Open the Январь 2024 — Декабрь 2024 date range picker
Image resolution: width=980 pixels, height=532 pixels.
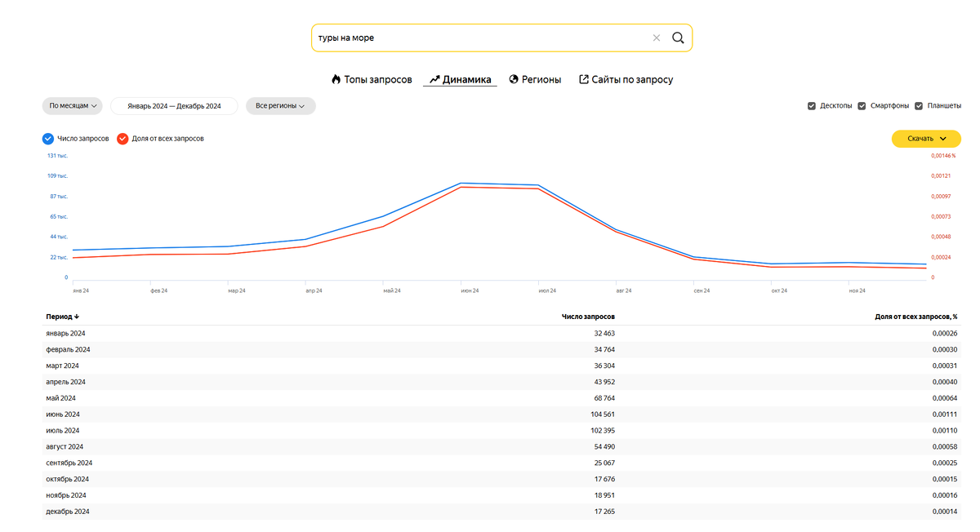tap(174, 106)
